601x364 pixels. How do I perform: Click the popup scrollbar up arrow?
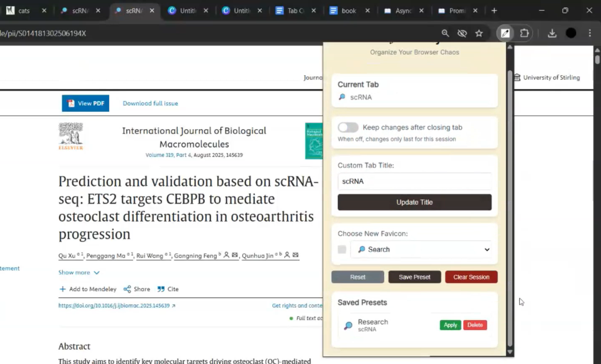510,47
